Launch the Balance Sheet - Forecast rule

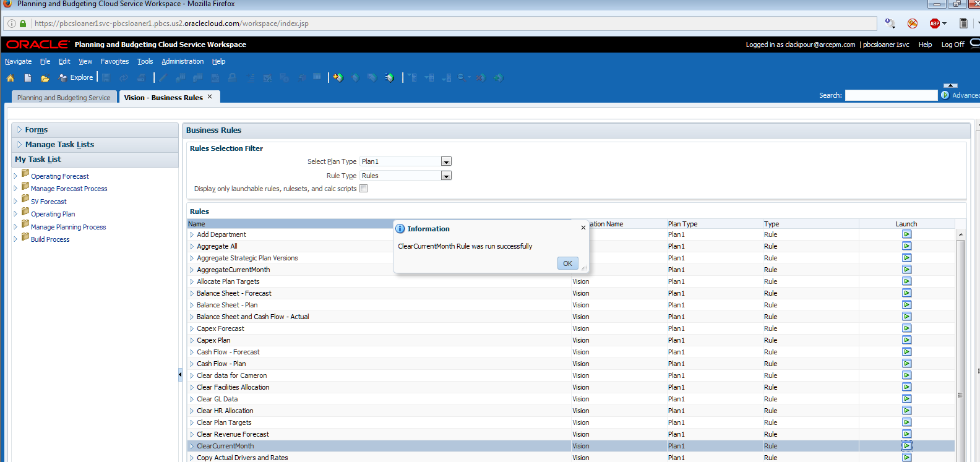pos(906,293)
